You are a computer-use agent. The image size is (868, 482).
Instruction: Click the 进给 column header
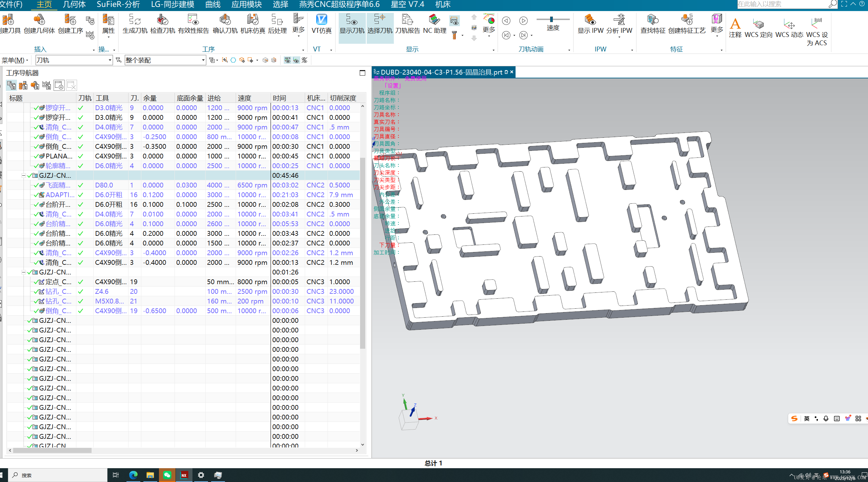(x=214, y=98)
